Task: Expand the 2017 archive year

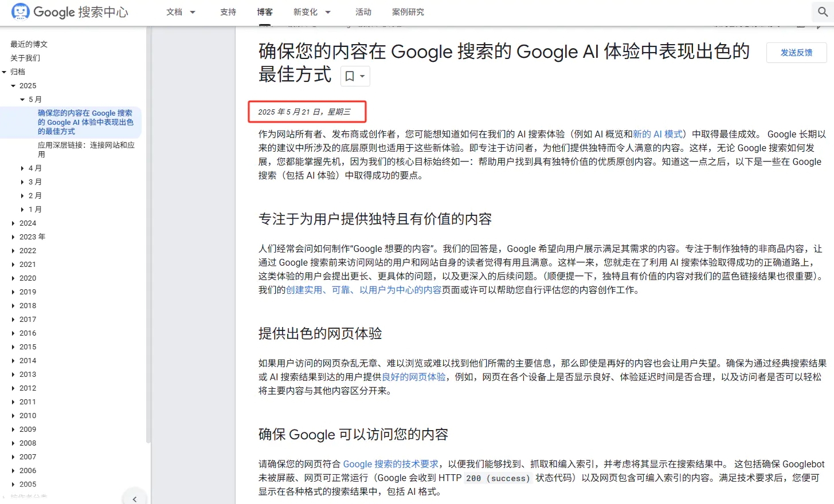Action: (13, 319)
